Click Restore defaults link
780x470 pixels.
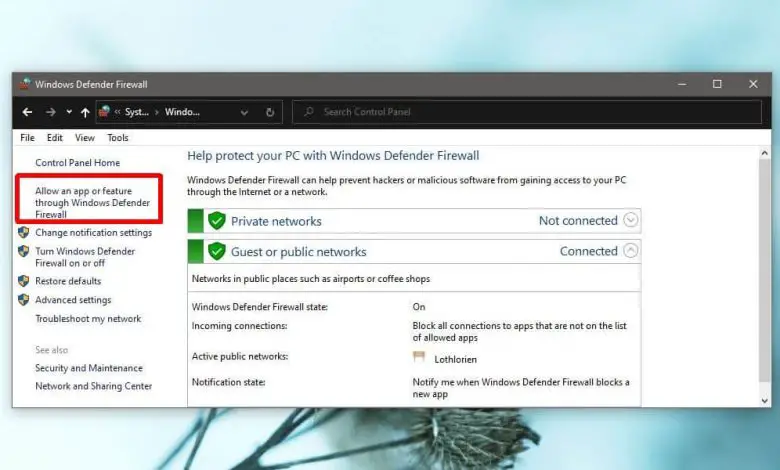point(68,281)
